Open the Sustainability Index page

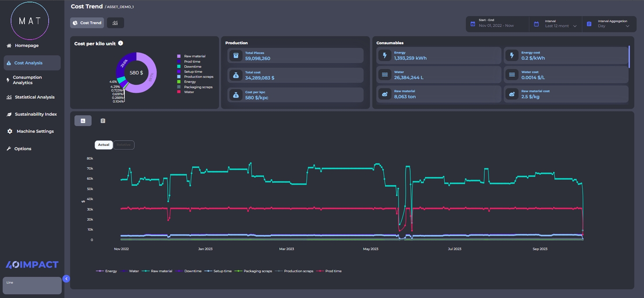35,114
